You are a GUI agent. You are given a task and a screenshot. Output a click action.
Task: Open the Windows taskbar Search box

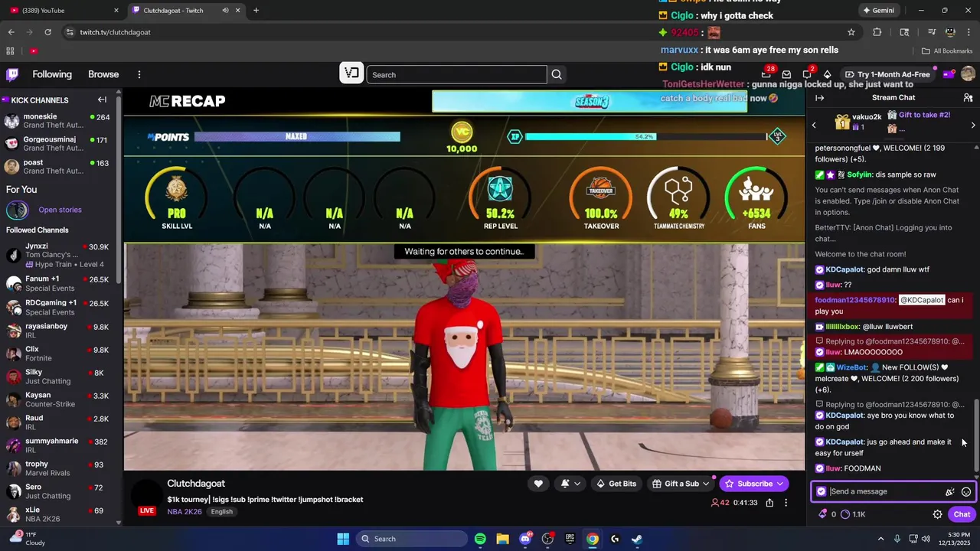(x=412, y=539)
